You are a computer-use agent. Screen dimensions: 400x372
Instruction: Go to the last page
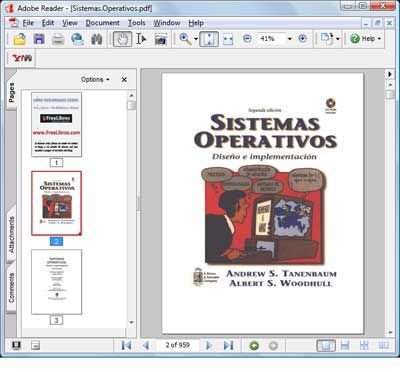(228, 345)
